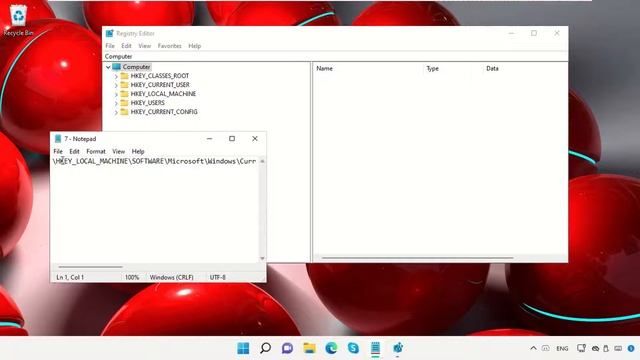This screenshot has height=360, width=640.
Task: Open the Recycle Bin desktop icon
Action: [18, 20]
